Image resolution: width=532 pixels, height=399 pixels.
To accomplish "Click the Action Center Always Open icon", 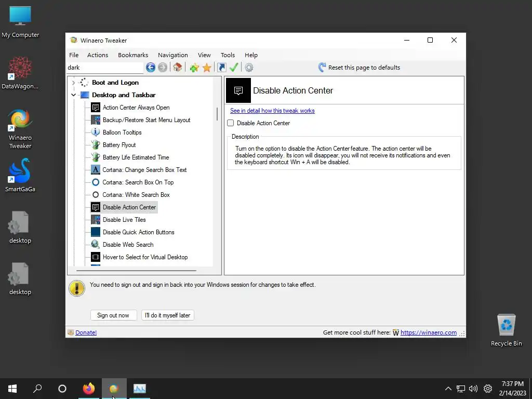I will click(x=96, y=108).
